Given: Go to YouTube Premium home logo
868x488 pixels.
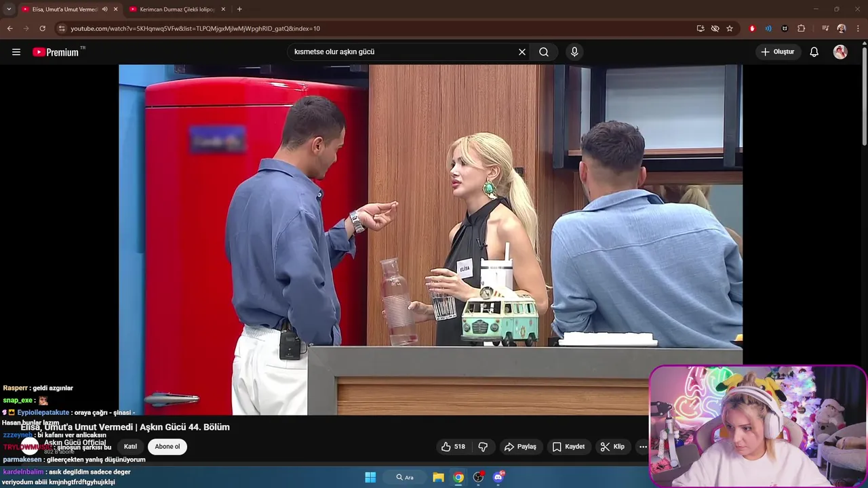Looking at the screenshot, I should click(56, 52).
